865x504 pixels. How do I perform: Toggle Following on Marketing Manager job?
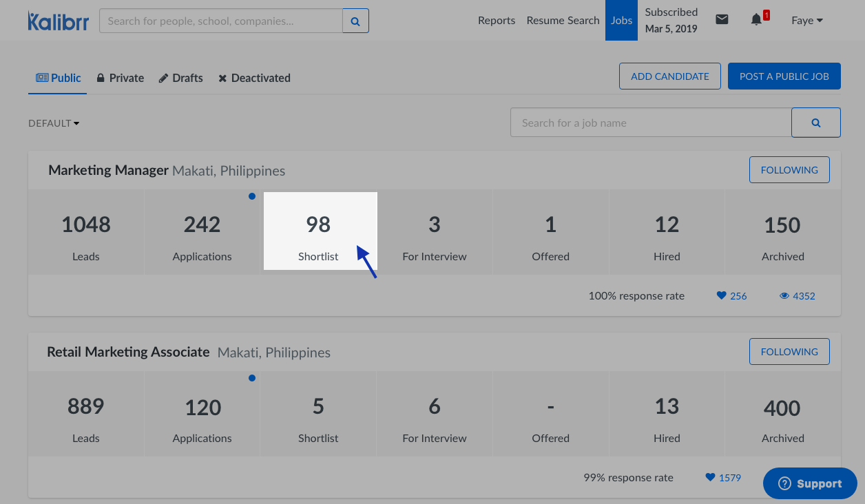point(789,170)
